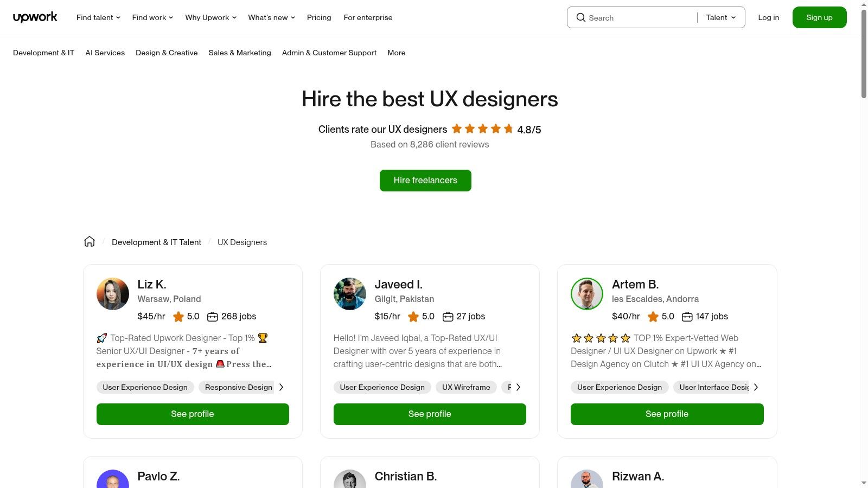Screen dimensions: 868x488
Task: Click the star icon beside Liz K.'s 5.0 rating
Action: click(178, 316)
